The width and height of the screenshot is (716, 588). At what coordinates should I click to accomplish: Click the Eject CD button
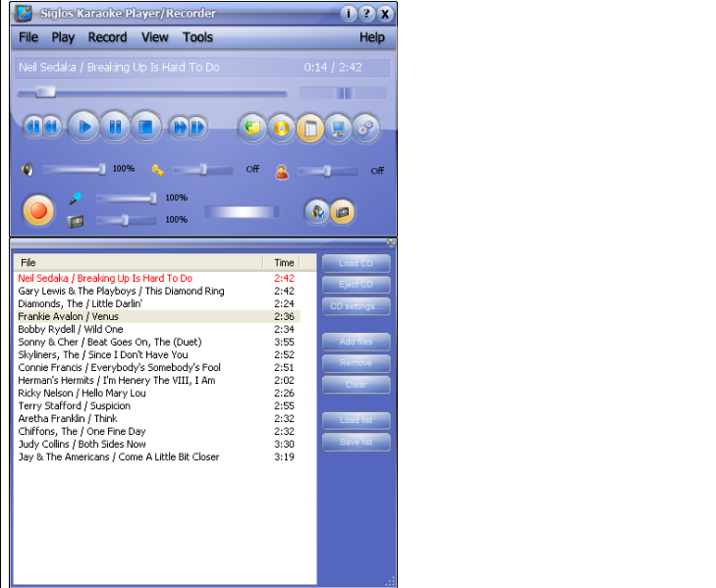357,285
